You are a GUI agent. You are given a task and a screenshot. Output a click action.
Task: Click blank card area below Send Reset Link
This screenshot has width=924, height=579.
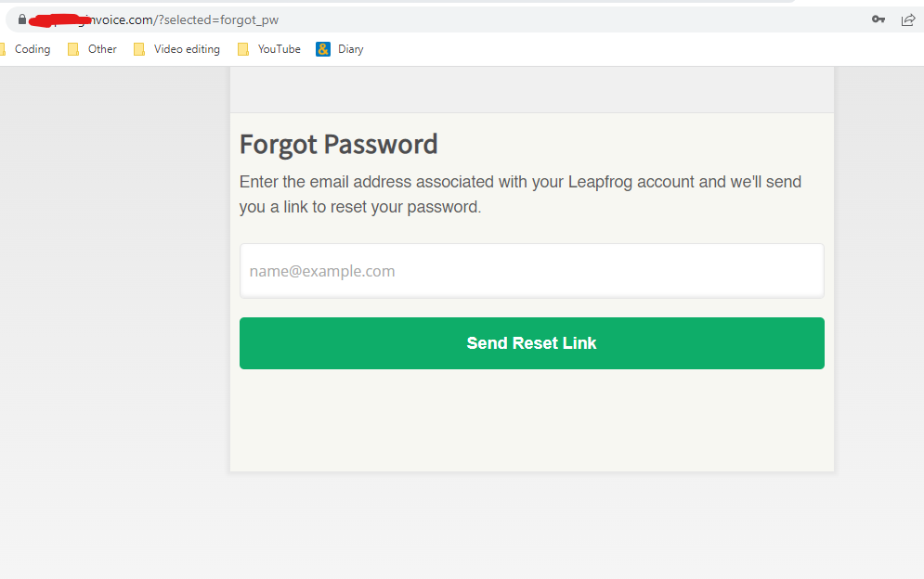tap(531, 422)
